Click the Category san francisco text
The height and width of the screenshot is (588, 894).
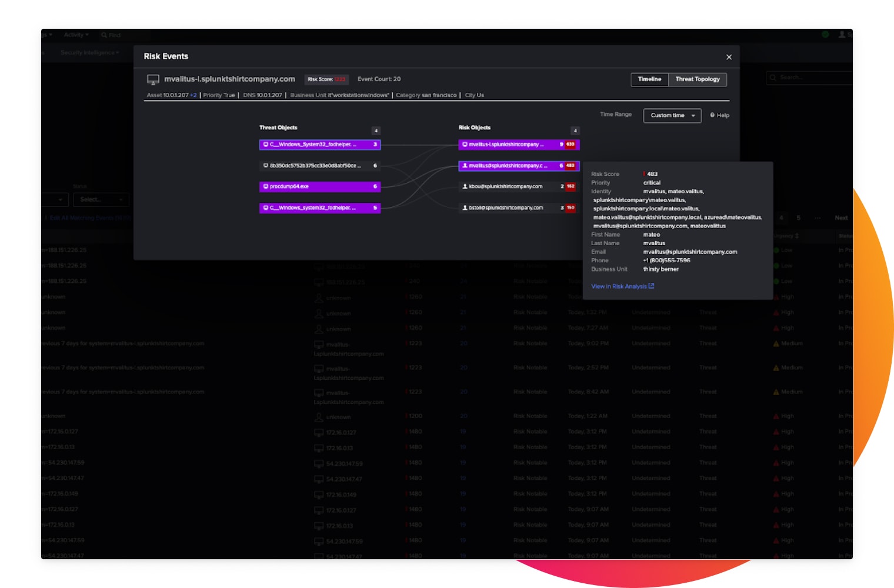click(426, 95)
